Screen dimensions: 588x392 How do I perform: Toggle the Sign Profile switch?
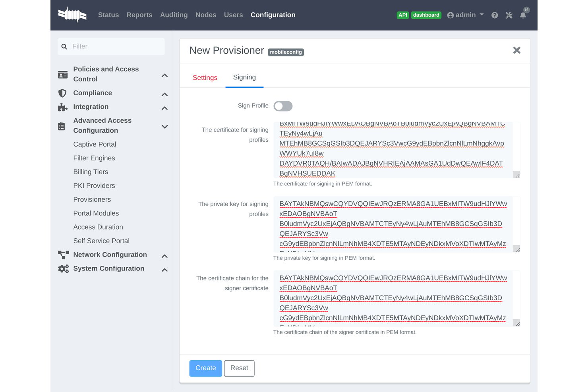(283, 106)
